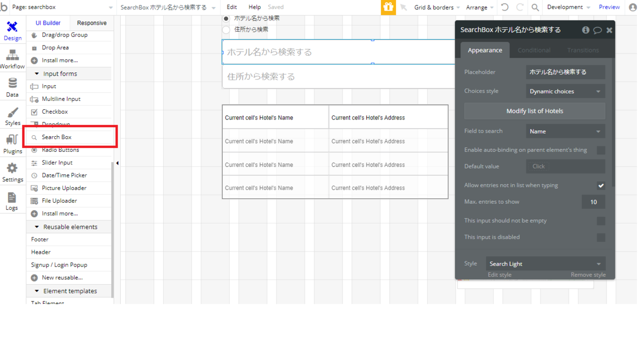Screen dimensions: 644x362
Task: Uncheck Allow entries not in list when typing
Action: pyautogui.click(x=601, y=186)
